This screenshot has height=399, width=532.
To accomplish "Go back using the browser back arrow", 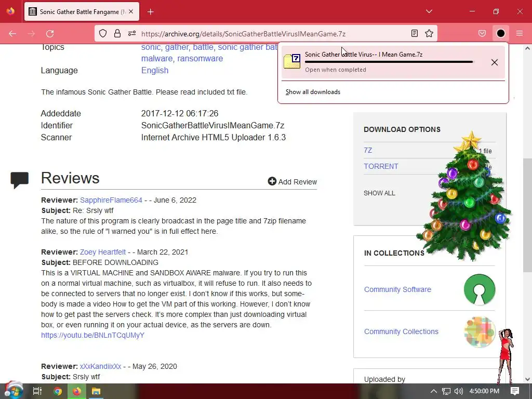I will click(12, 34).
